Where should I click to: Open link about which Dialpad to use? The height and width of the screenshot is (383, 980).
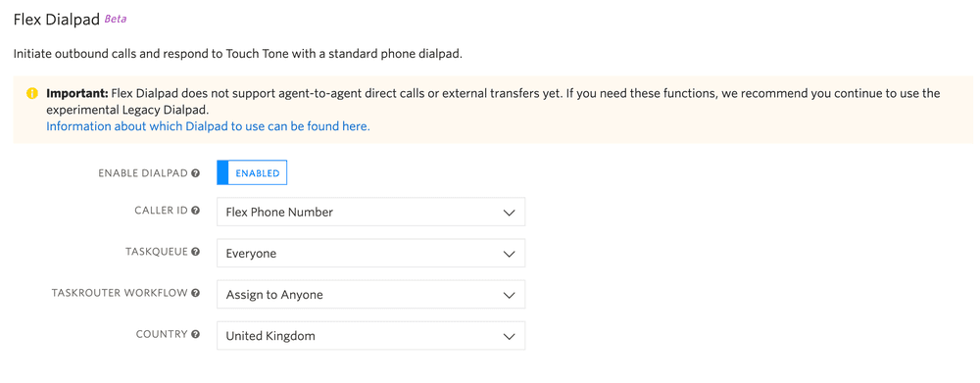[208, 126]
